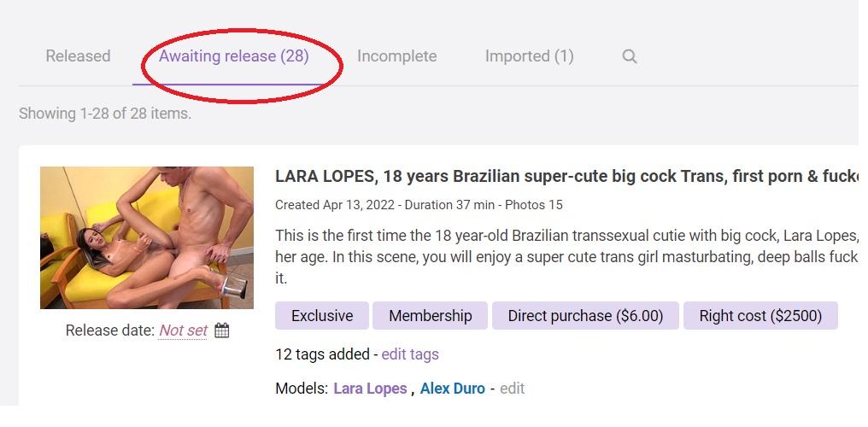Screen dimensions: 868x427
Task: Set release date via 'Not set' link
Action: (x=183, y=330)
